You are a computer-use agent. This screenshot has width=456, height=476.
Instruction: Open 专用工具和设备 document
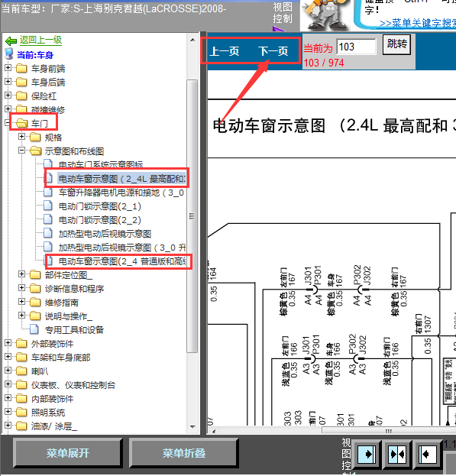pos(75,329)
